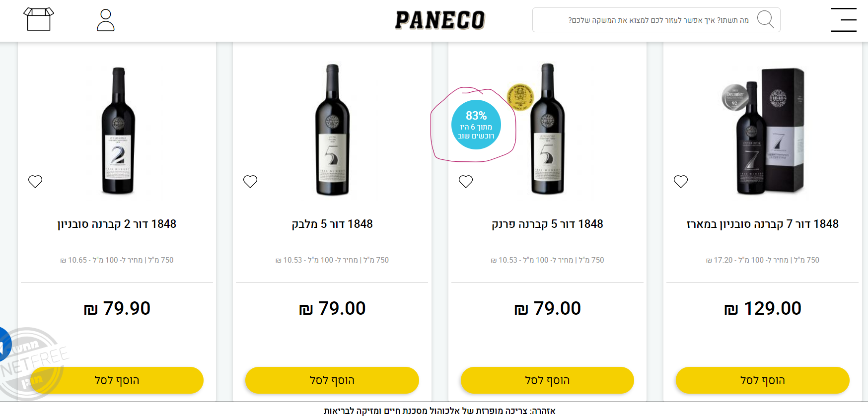Screen dimensions: 868x418
Task: Open the shopping box cart icon
Action: tap(38, 19)
